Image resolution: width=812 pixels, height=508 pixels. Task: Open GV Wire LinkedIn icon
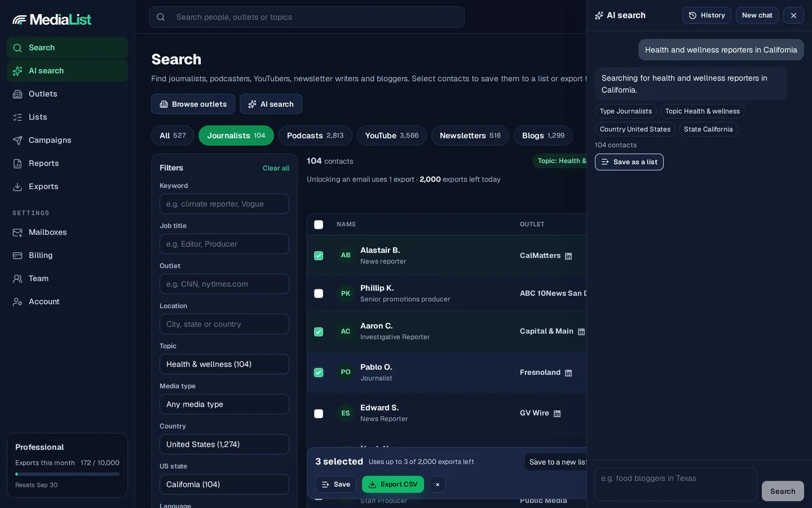pyautogui.click(x=557, y=414)
